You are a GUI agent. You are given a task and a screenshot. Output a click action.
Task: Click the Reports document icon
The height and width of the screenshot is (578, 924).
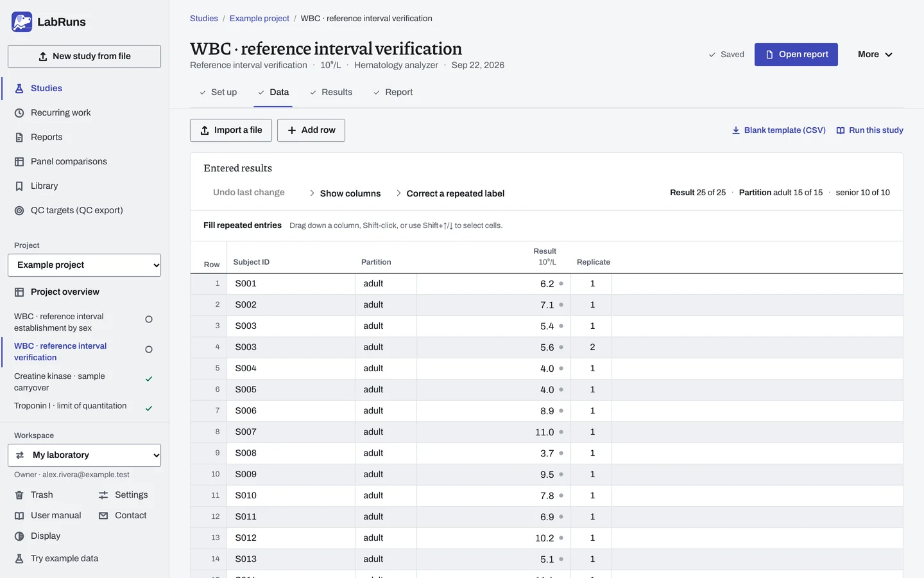click(19, 137)
